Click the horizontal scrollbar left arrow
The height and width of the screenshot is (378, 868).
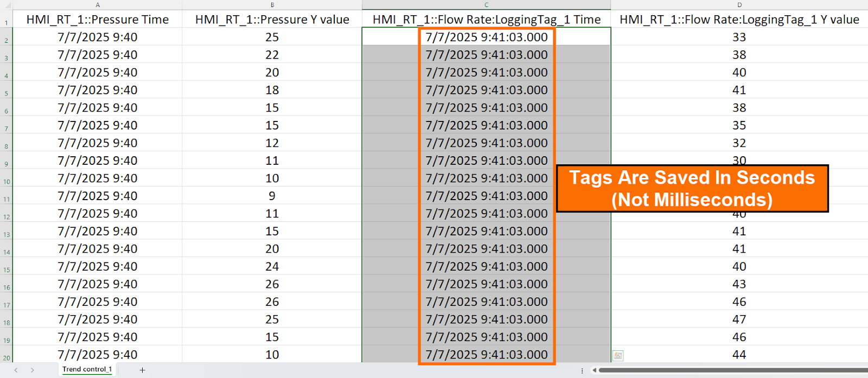coord(594,370)
